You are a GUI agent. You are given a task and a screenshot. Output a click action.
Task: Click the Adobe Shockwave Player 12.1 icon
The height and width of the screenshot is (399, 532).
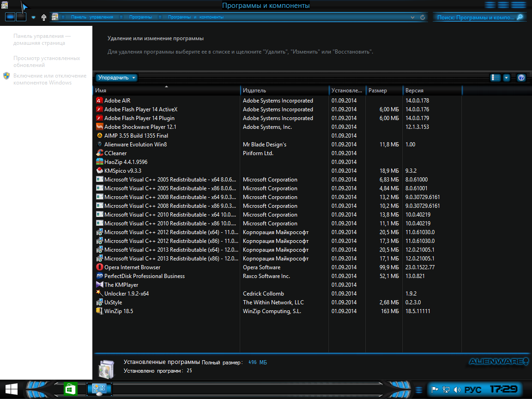[x=99, y=127]
